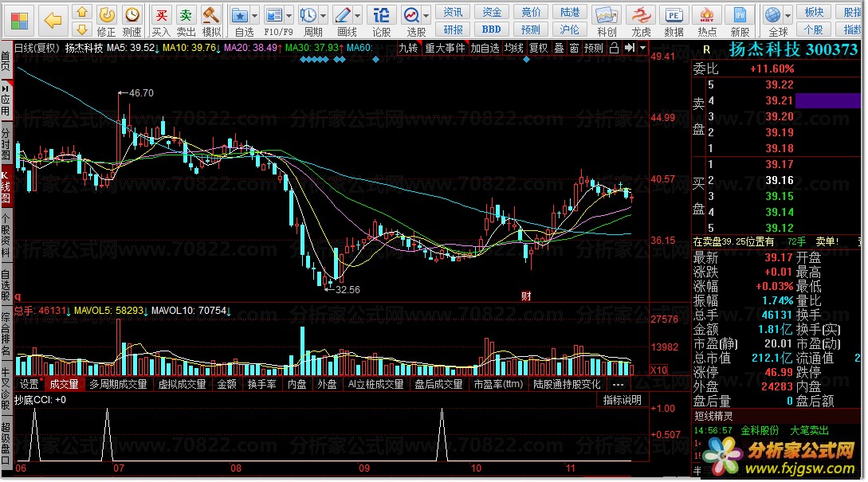868x482 pixels.
Task: Open the 热点 hot flame icon
Action: coord(707,21)
